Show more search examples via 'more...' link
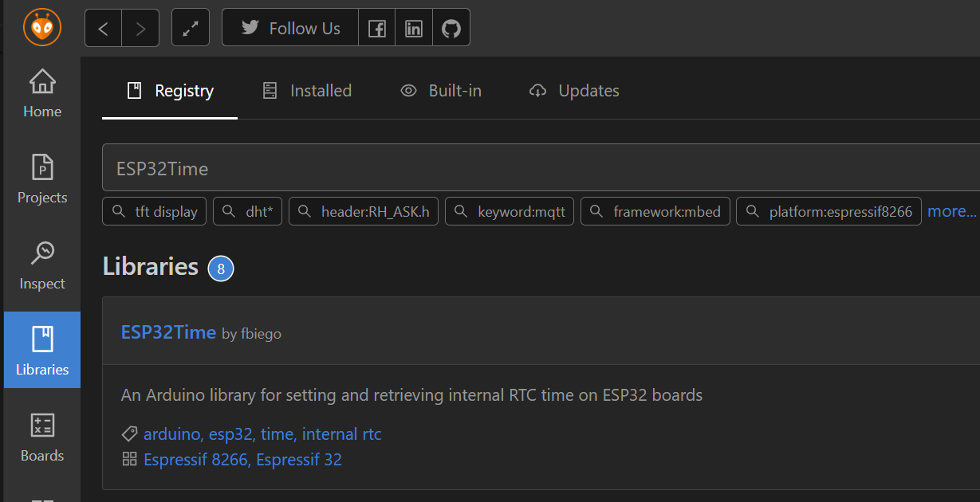Screen dimensions: 980x502 click(952, 211)
